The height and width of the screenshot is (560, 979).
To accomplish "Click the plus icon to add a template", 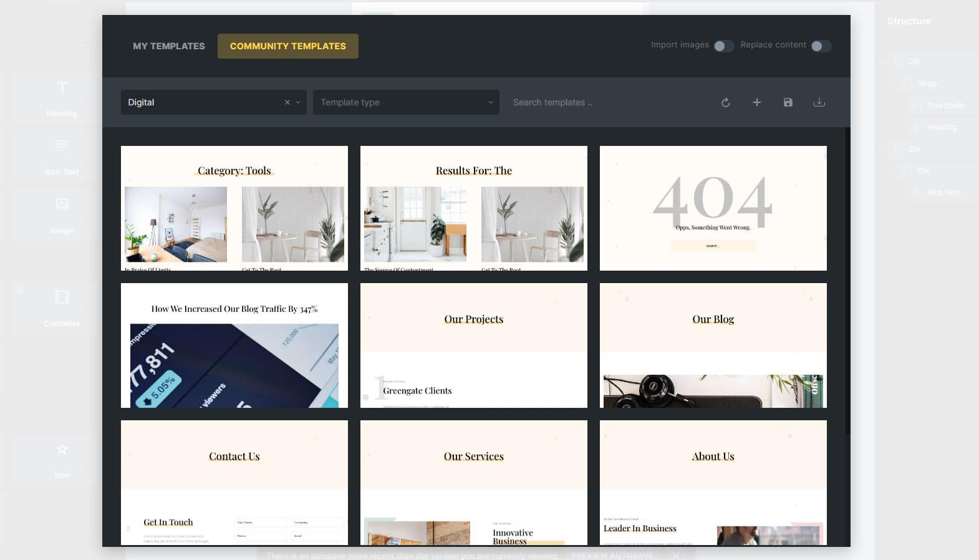I will click(x=756, y=102).
